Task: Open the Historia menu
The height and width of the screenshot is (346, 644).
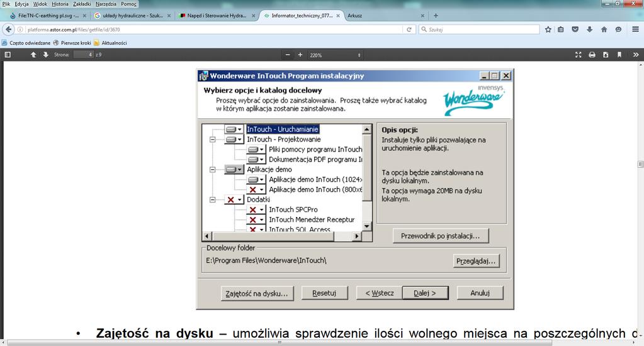Action: tap(60, 4)
